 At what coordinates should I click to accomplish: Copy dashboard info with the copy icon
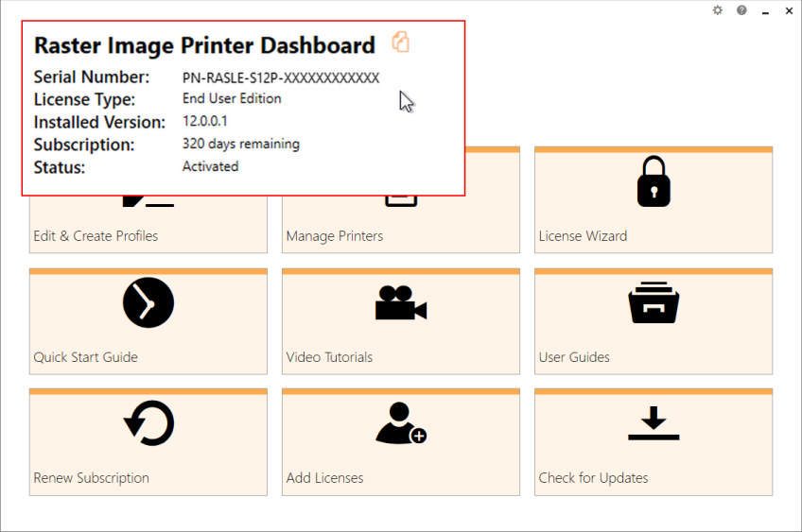[400, 42]
